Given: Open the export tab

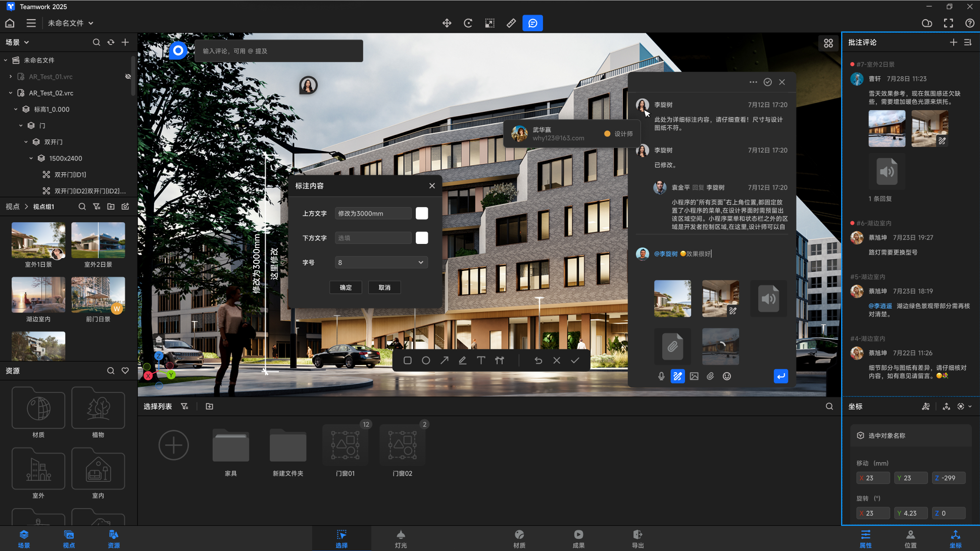Looking at the screenshot, I should pyautogui.click(x=638, y=538).
